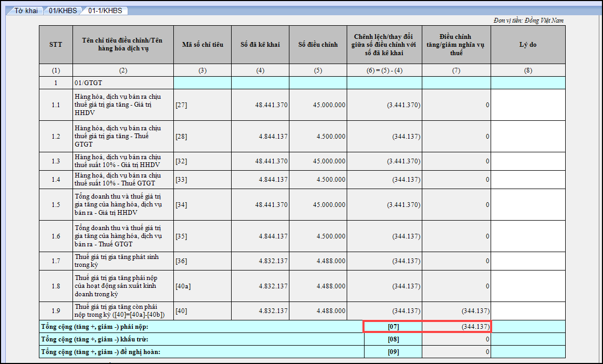Click the Lý do cell for row 1.2
The image size is (603, 364).
click(x=528, y=137)
